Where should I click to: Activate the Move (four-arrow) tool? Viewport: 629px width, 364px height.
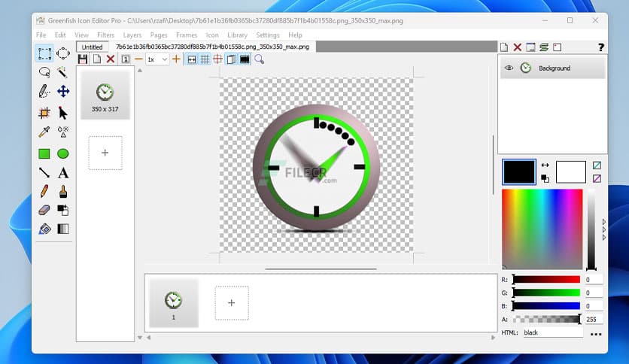pos(63,92)
